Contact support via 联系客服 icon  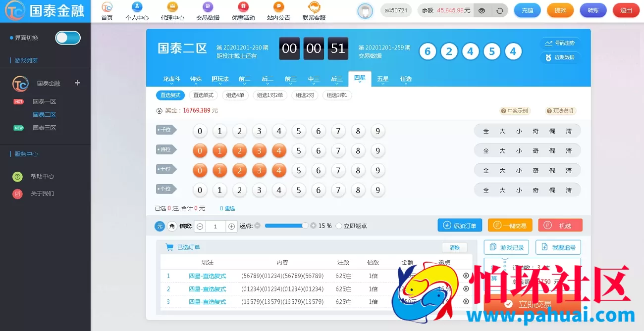coord(313,10)
